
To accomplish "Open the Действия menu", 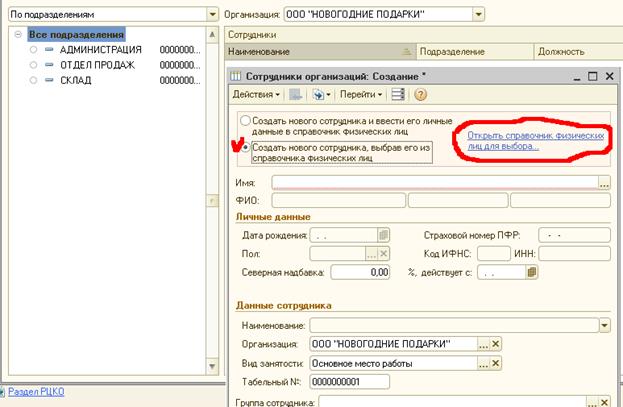I will [256, 95].
